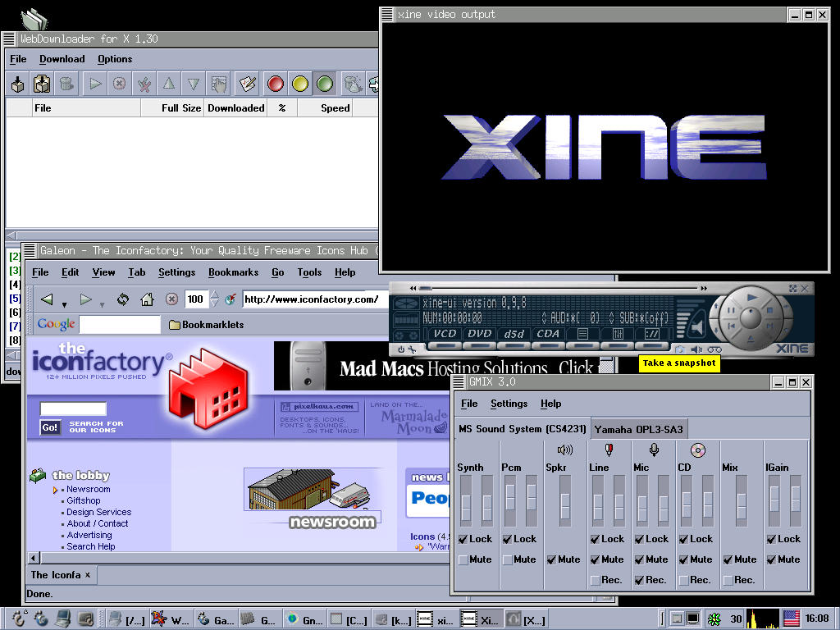Click the paste download from clipboard icon
The height and width of the screenshot is (630, 840).
click(x=42, y=84)
